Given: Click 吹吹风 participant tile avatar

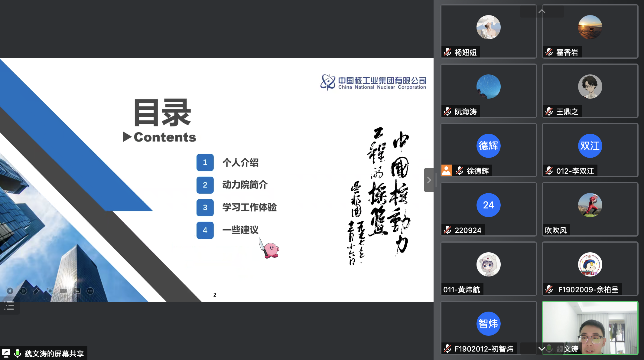Looking at the screenshot, I should 590,205.
